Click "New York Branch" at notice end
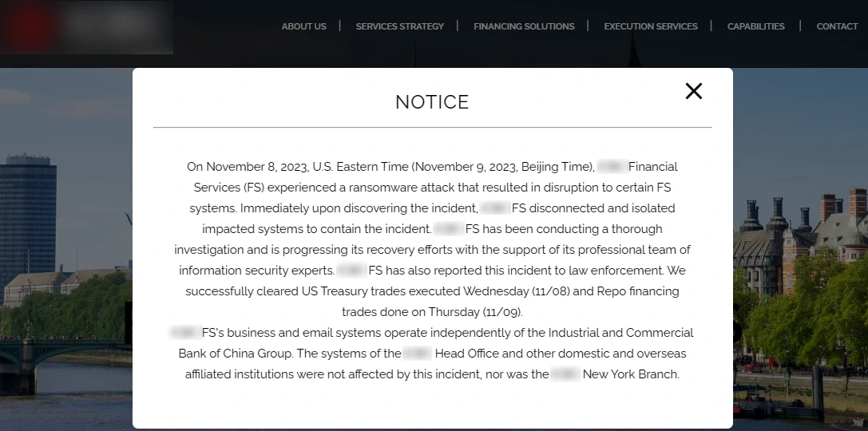 631,374
